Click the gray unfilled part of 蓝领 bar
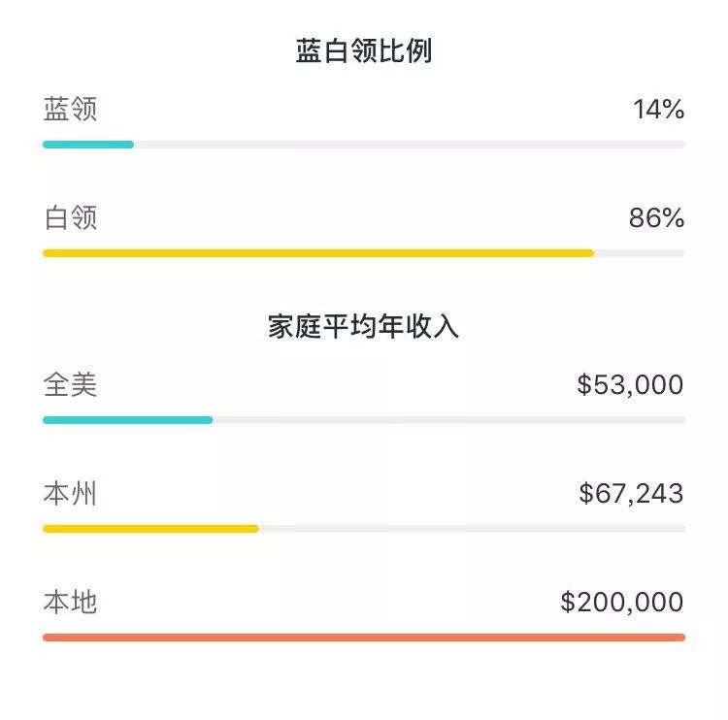Screen dimensions: 728x720 coord(410,145)
